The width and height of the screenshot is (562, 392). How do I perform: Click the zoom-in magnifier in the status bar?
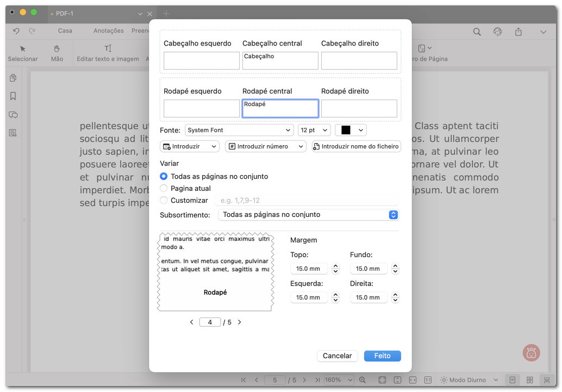363,380
